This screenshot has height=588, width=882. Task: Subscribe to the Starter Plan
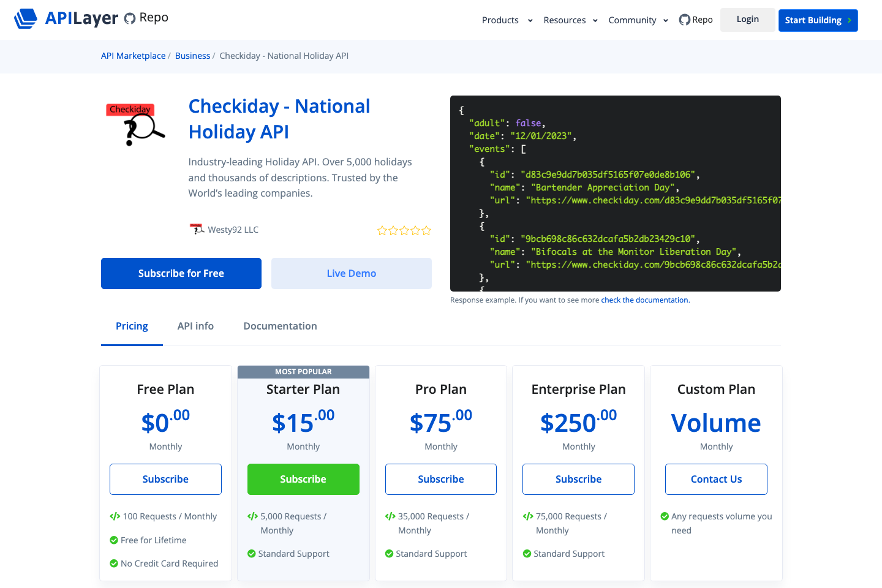[303, 479]
